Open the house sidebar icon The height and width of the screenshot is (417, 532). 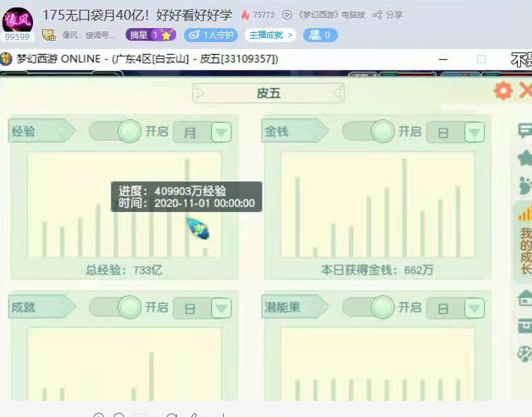[x=524, y=298]
